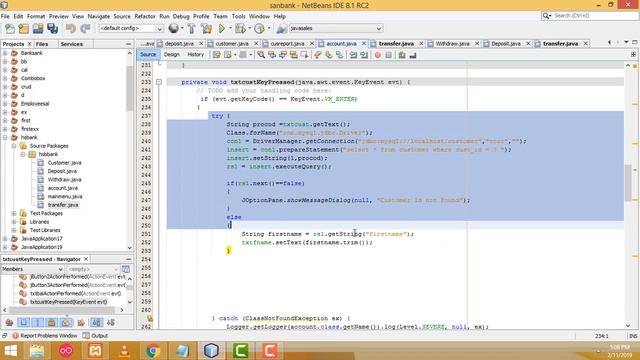Click the Redo arrow icon
Viewport: 640px width, 360px height.
pyautogui.click(x=85, y=28)
